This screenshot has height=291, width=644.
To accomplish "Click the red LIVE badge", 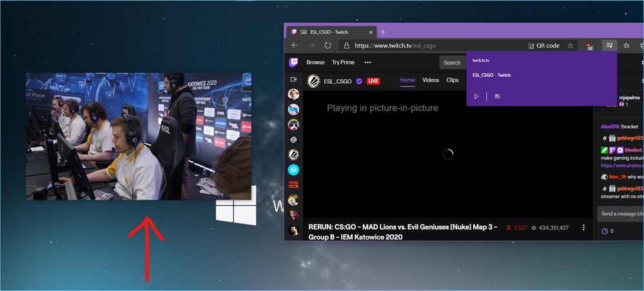I will pos(373,81).
